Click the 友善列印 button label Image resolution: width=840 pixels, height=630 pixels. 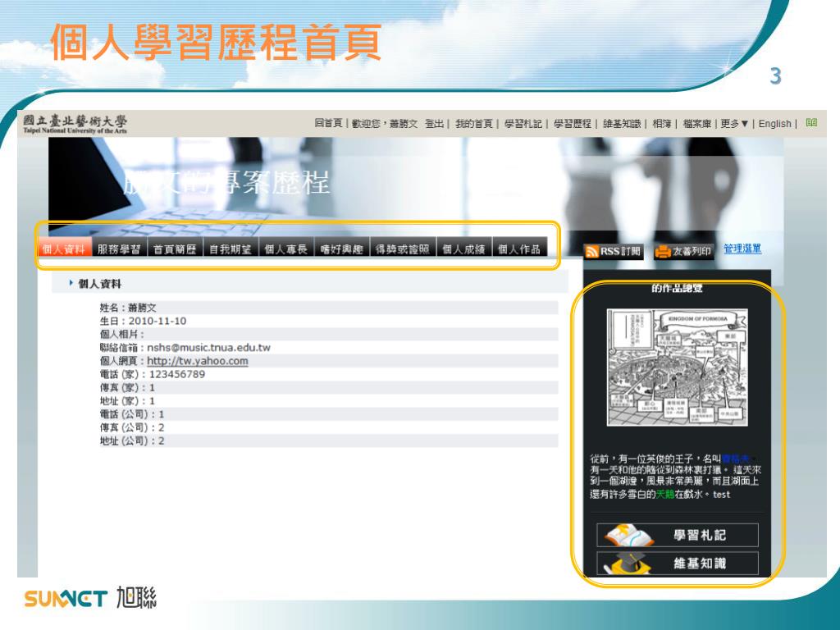[692, 251]
